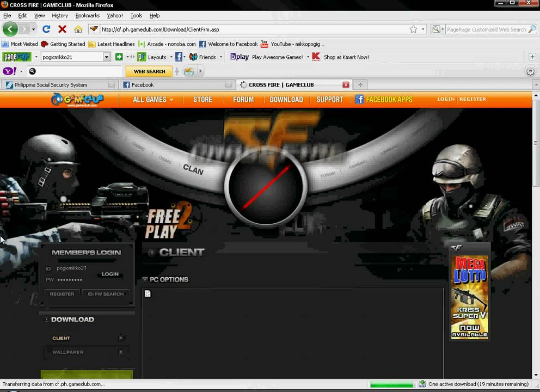Open dropdown arrow next to the Yahoo! logo
The image size is (540, 392).
(x=21, y=71)
